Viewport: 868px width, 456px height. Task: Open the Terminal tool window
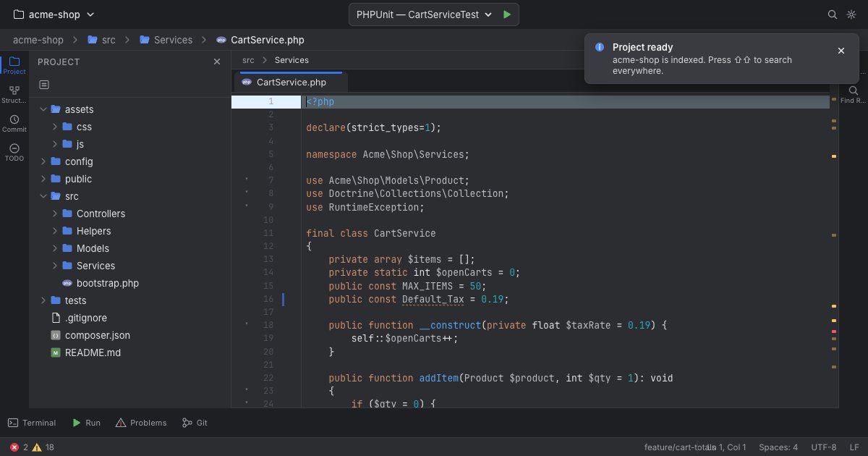coord(32,423)
